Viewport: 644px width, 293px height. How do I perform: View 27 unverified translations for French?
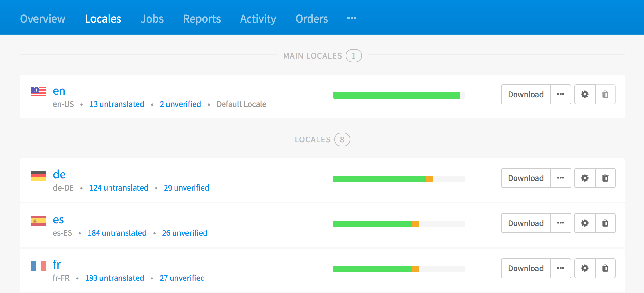(182, 278)
